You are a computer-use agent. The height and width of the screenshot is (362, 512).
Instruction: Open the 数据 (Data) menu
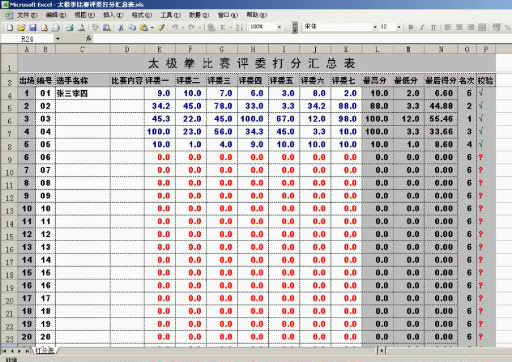(x=199, y=15)
